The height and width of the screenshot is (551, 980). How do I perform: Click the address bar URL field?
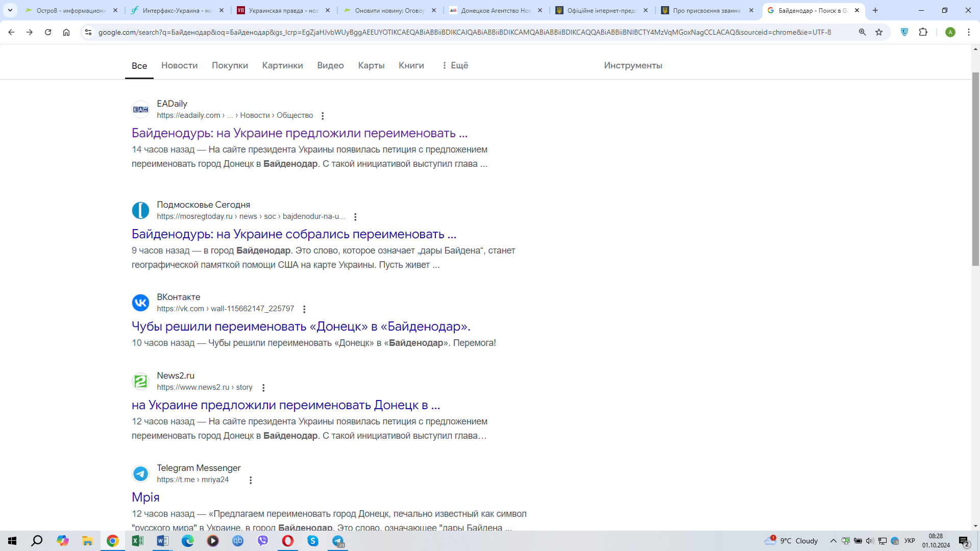click(464, 32)
